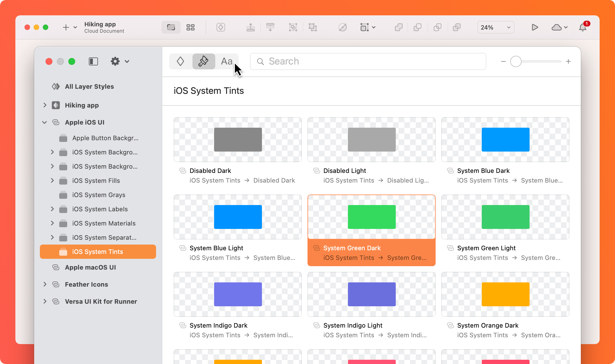Screen dimensions: 615x364
Task: Select the System Blue Dark swatch
Action: coord(505,140)
